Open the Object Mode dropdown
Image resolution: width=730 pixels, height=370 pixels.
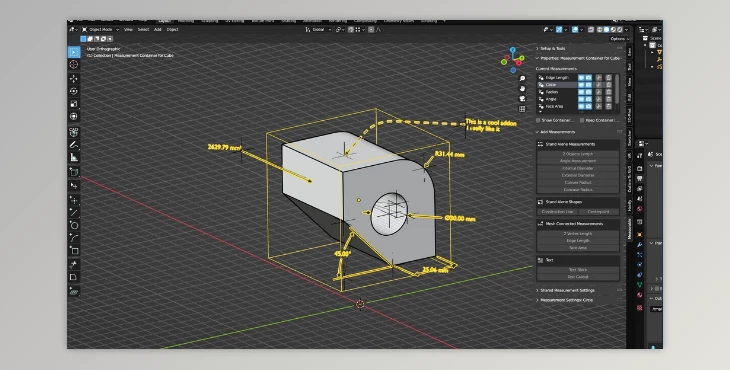[x=101, y=29]
